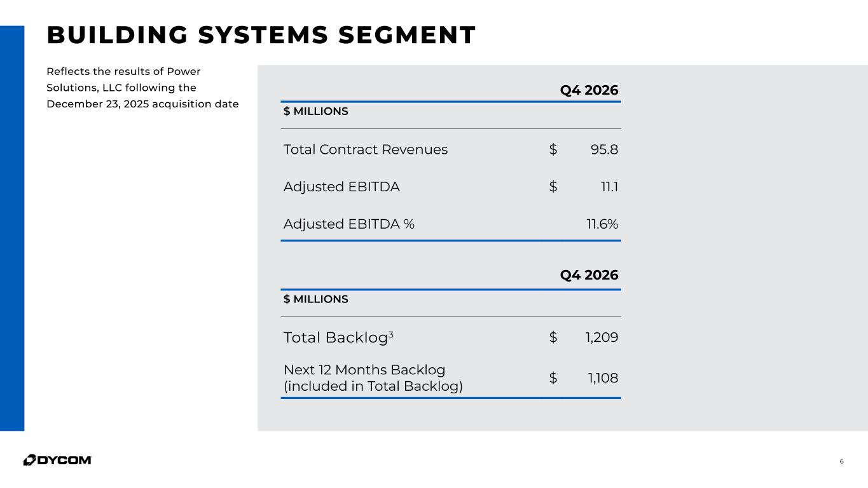
Task: Select the 1,108 next-12-months backlog value
Action: [602, 378]
